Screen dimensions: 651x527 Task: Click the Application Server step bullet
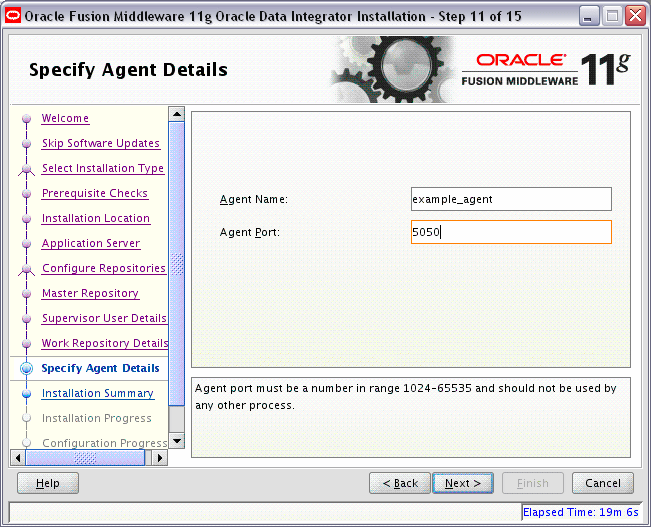pyautogui.click(x=27, y=243)
